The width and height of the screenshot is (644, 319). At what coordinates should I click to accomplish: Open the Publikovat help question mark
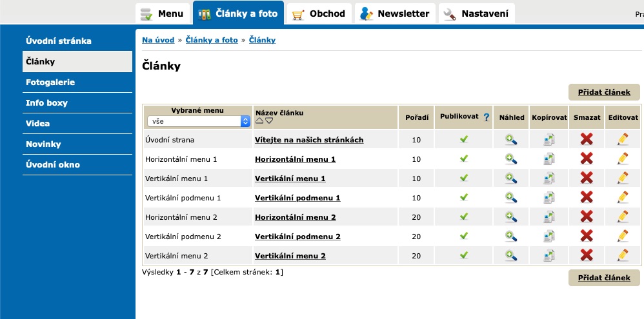487,117
